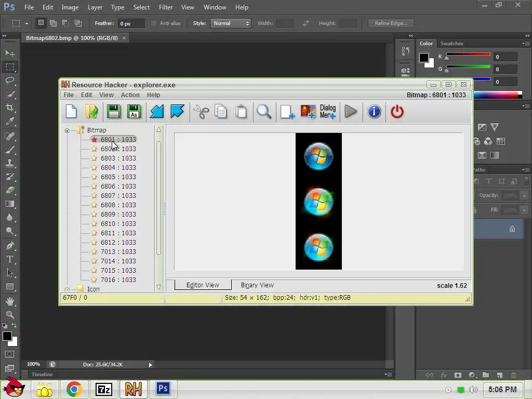Open the View menu in Resource Hacker
The width and height of the screenshot is (532, 399).
pos(106,95)
